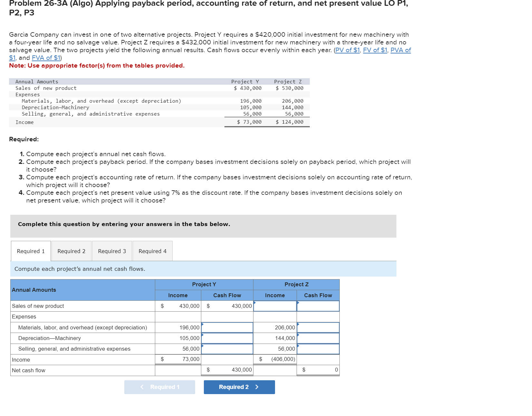Image resolution: width=532 pixels, height=416 pixels.
Task: Open the Required 4 tab
Action: 152,251
